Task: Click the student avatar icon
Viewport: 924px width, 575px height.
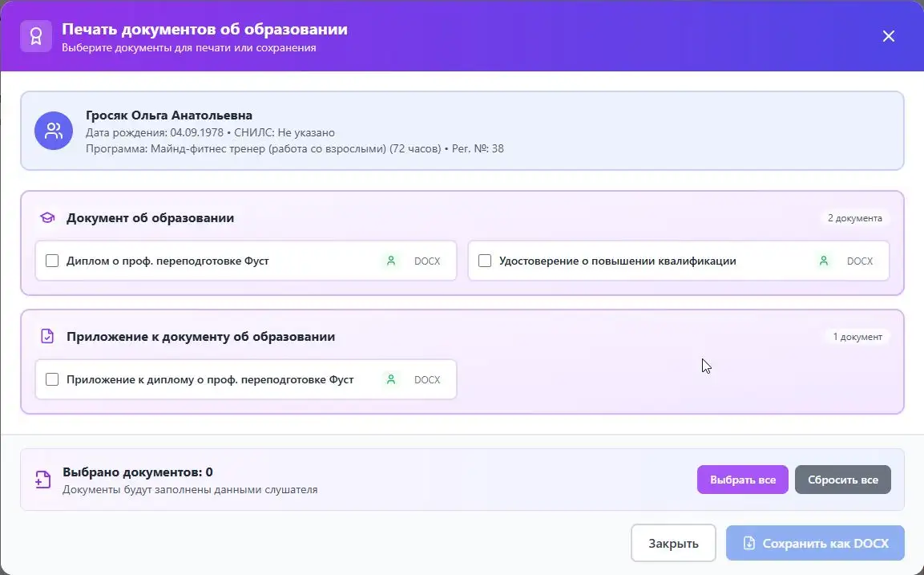Action: (54, 131)
